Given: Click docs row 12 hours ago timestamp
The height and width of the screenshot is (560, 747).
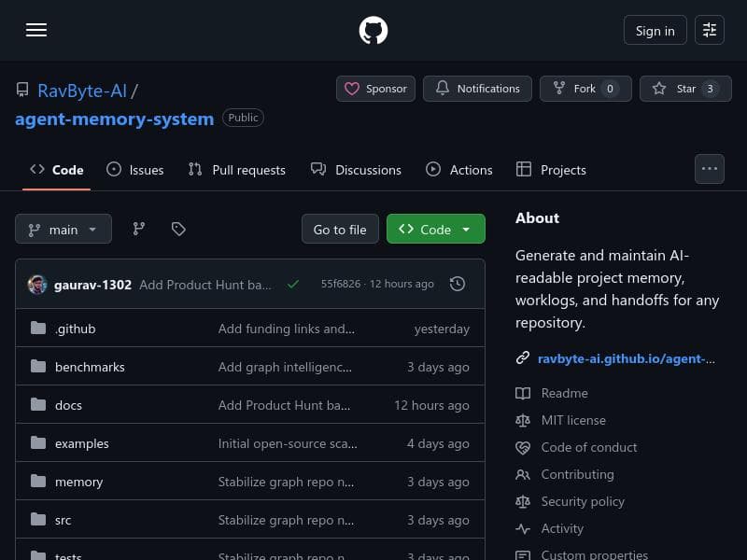Looking at the screenshot, I should [x=431, y=405].
